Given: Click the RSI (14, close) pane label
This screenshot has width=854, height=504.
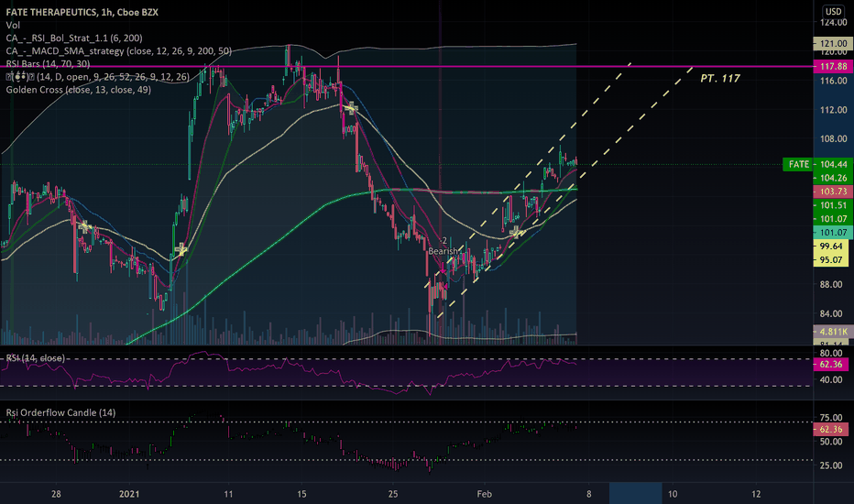Looking at the screenshot, I should (36, 358).
